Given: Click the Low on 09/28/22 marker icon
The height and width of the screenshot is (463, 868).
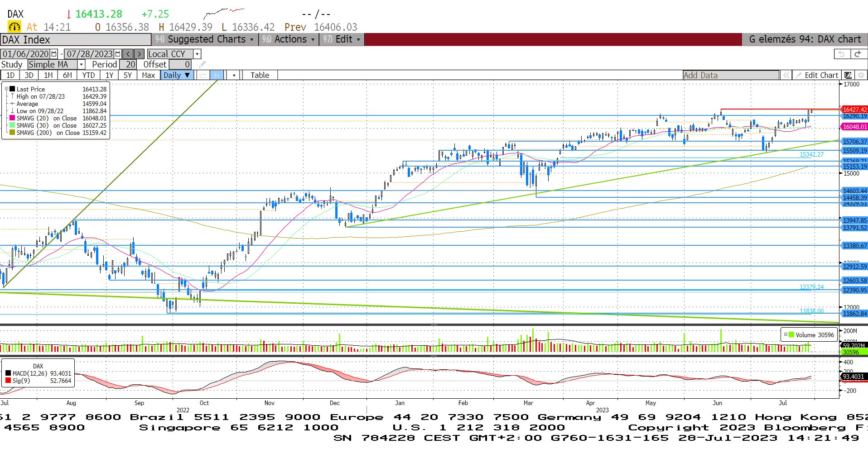Looking at the screenshot, I should 12,111.
